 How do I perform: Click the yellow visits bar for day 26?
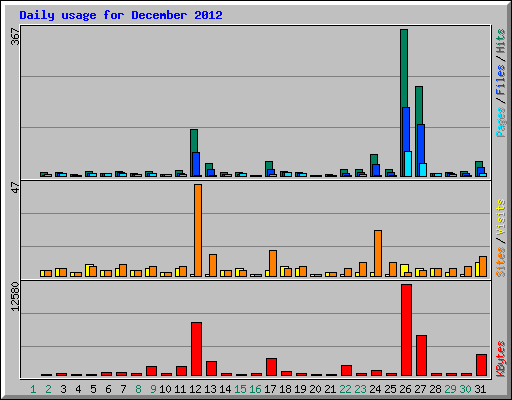tap(404, 269)
